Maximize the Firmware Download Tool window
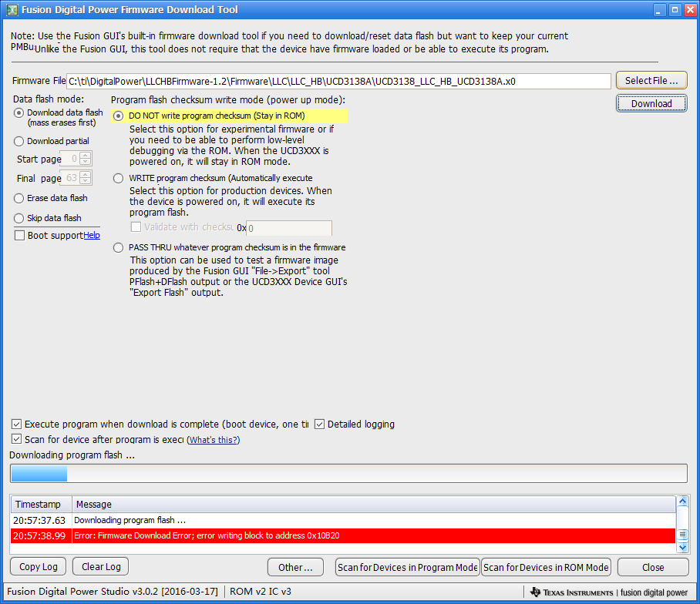The width and height of the screenshot is (700, 604). click(x=675, y=10)
